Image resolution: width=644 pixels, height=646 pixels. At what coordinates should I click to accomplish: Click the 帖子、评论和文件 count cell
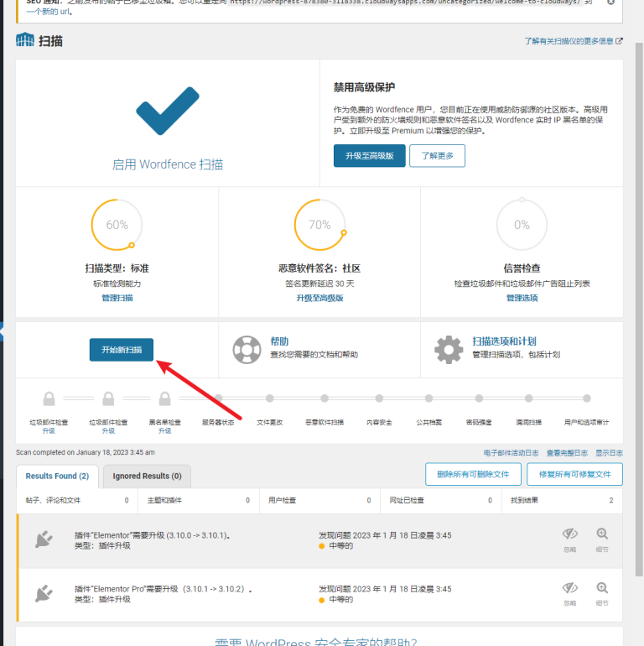(77, 500)
